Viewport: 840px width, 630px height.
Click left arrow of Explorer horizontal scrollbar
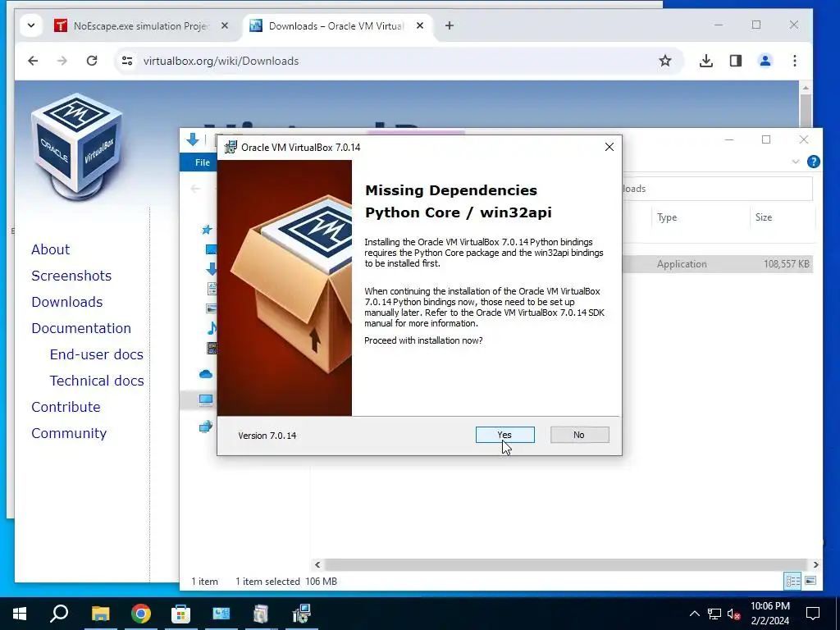click(317, 564)
